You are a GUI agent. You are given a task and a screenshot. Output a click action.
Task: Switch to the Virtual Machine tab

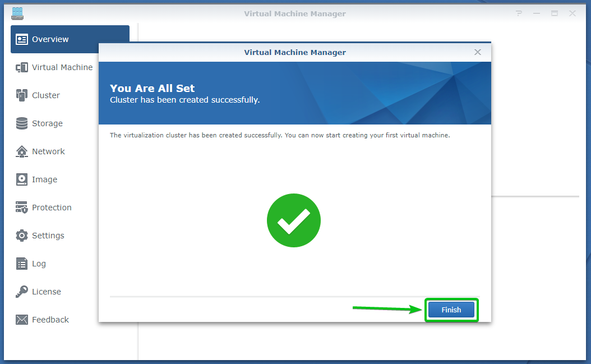62,67
